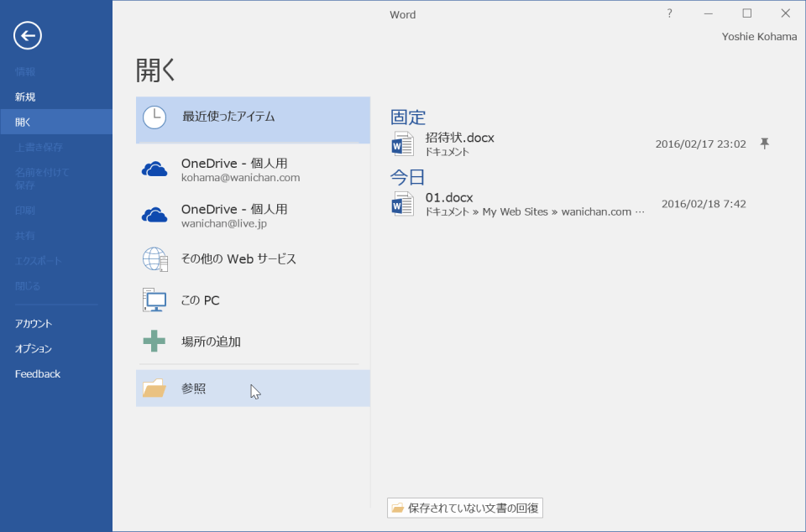Viewport: 806px width, 532px height.
Task: Minimize the Word window
Action: pos(709,14)
